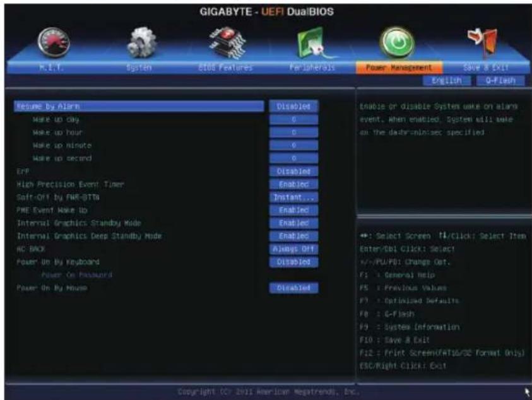532x400 pixels.
Task: Open the M.I.T. speedometer icon
Action: (54, 42)
